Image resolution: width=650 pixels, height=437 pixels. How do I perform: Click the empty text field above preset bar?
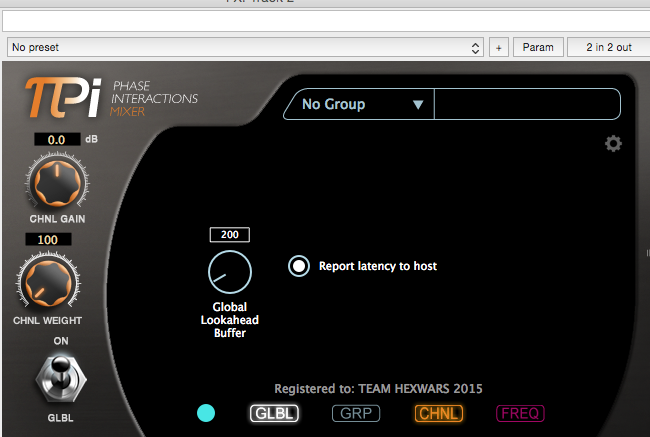(326, 21)
